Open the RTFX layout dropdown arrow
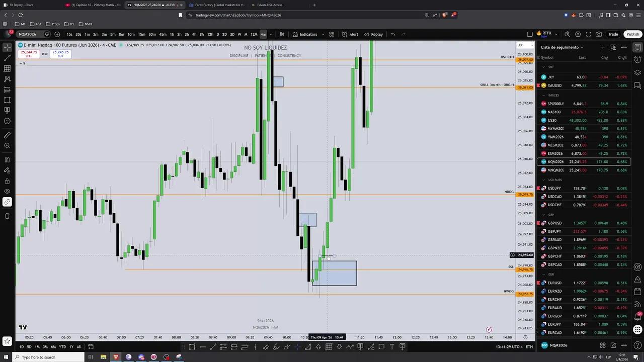 (556, 34)
